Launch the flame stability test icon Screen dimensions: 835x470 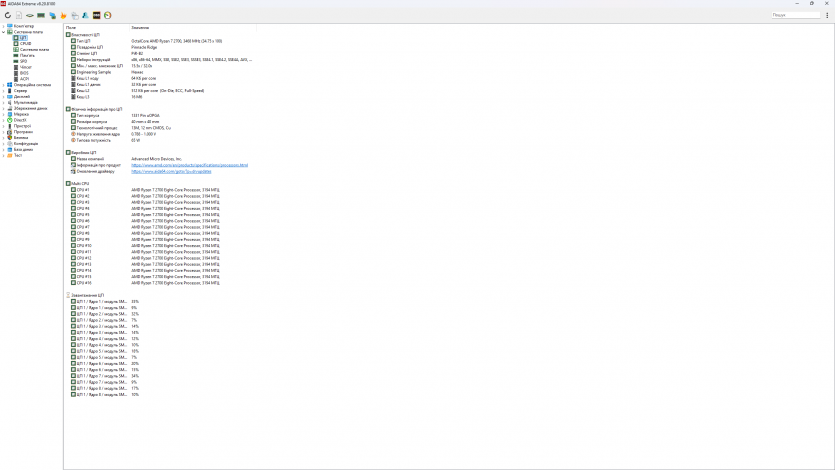pos(64,16)
